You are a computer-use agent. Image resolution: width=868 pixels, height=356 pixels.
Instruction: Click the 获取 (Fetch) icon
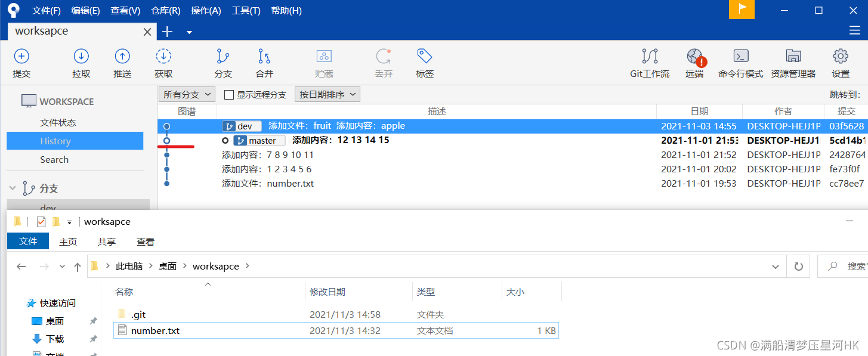tap(163, 63)
